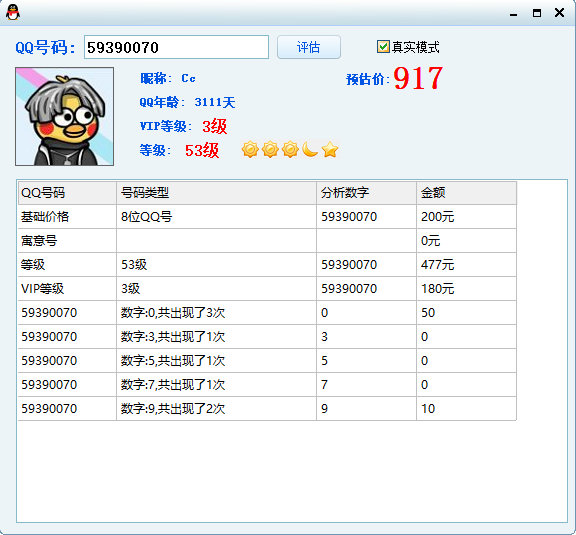Click the QQ号码 input field
Screen dimensions: 576x535
pyautogui.click(x=176, y=47)
